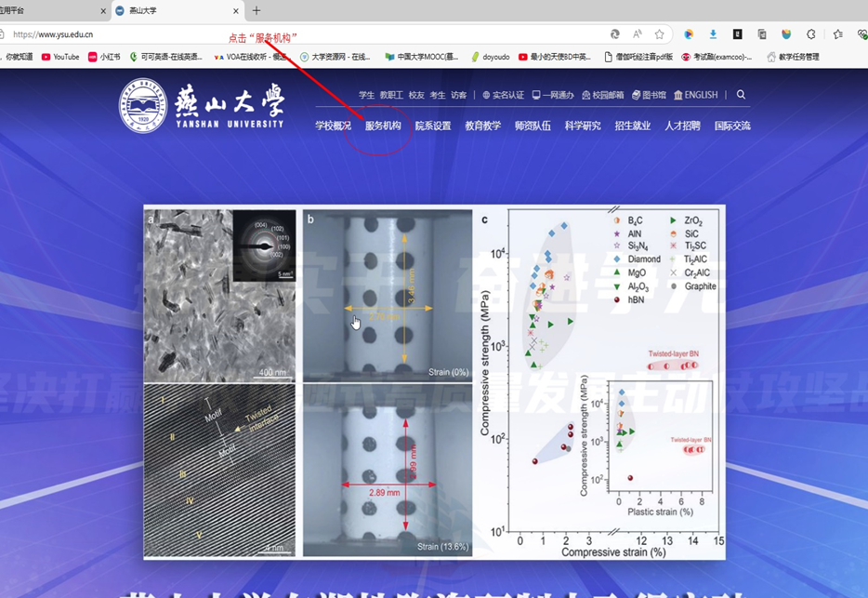Open the Favorites list icon
This screenshot has width=868, height=598.
[x=838, y=34]
